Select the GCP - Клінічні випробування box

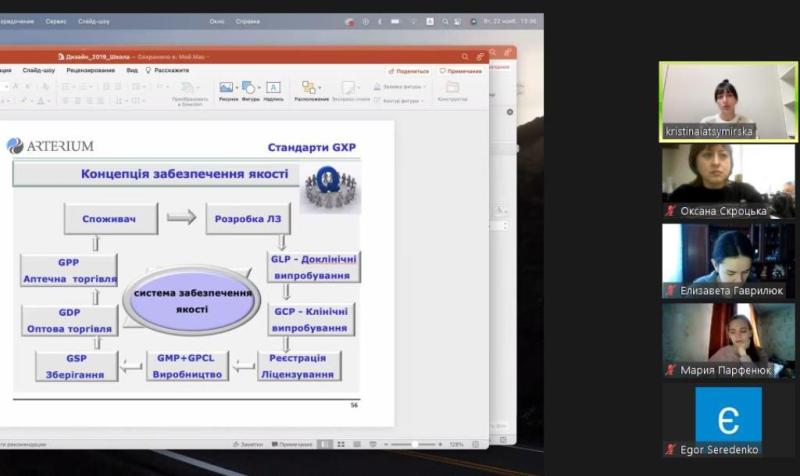(x=311, y=319)
